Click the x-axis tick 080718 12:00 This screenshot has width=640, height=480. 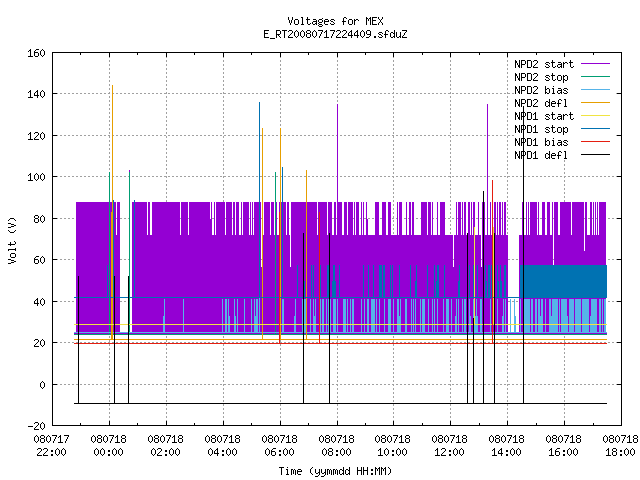[449, 446]
